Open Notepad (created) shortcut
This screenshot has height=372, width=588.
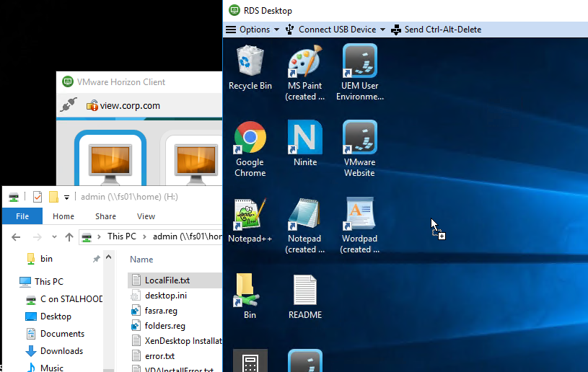point(304,226)
